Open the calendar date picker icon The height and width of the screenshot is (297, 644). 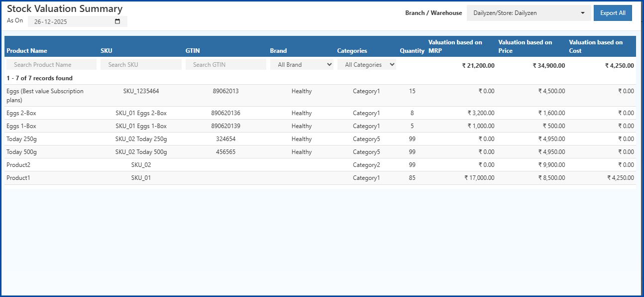coord(116,20)
